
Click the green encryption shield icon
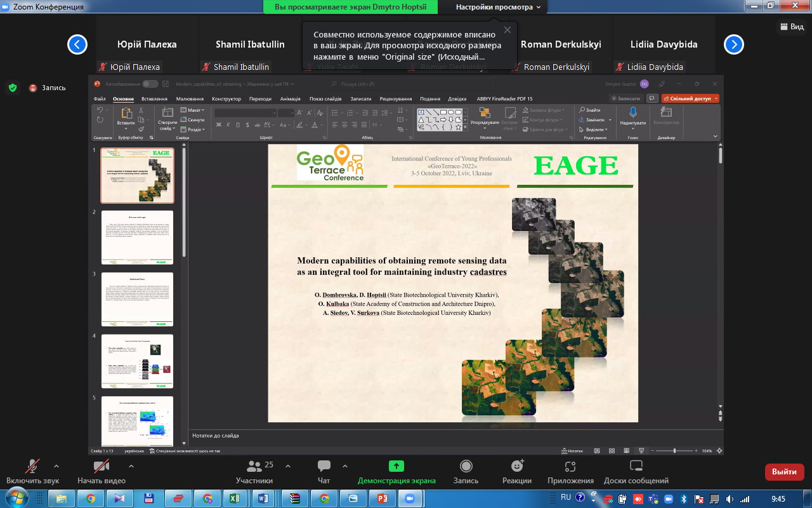[12, 88]
